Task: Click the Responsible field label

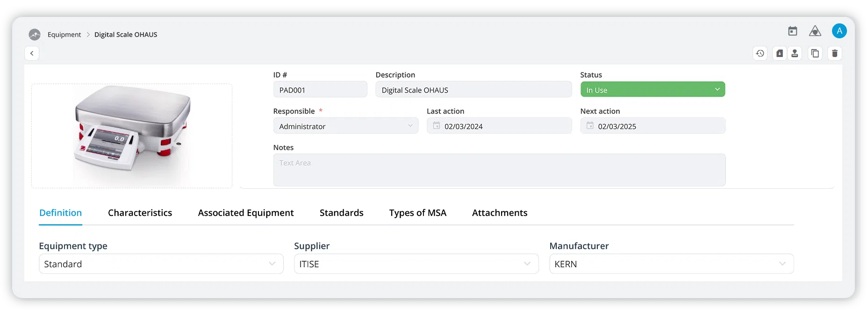Action: click(294, 111)
